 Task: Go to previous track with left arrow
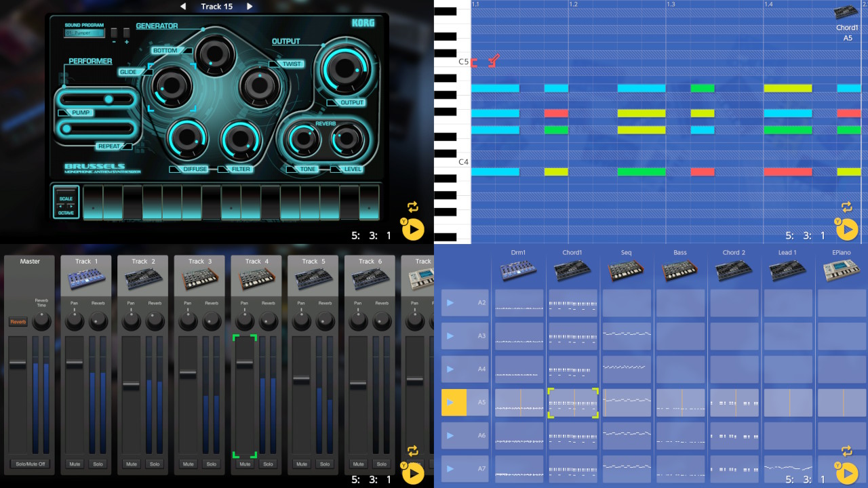coord(182,6)
